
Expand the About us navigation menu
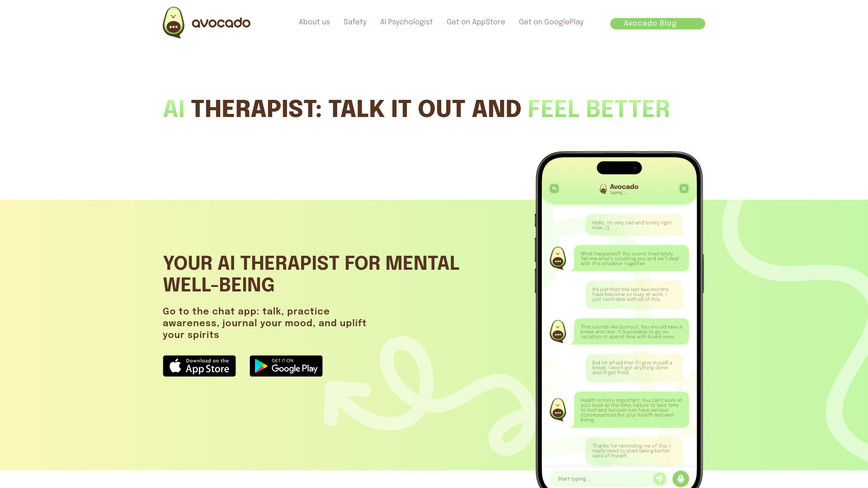point(314,22)
